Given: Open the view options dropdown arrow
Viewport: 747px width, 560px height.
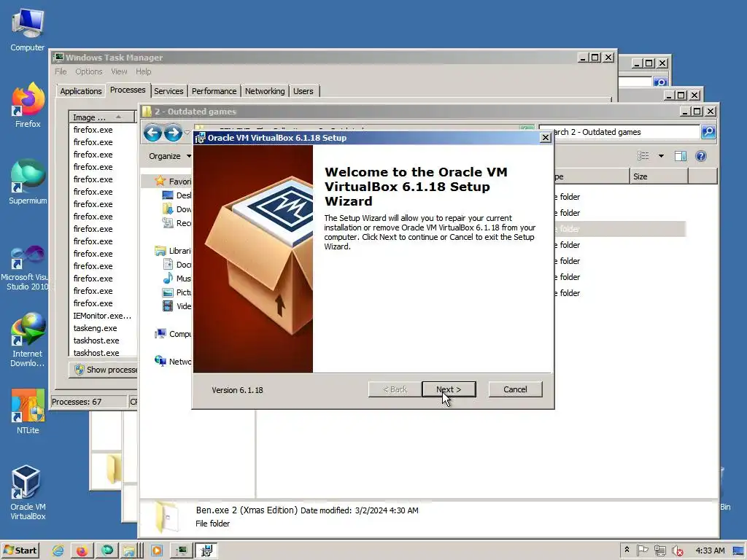Looking at the screenshot, I should (661, 156).
